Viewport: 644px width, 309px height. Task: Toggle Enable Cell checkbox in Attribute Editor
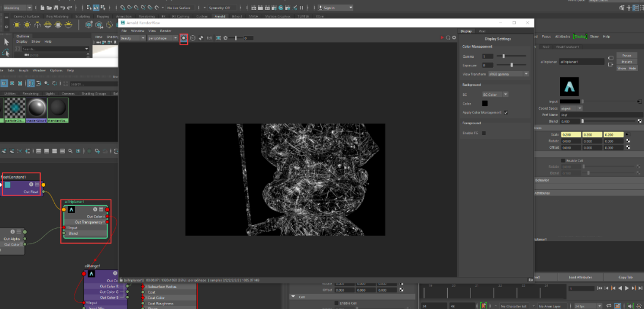563,161
